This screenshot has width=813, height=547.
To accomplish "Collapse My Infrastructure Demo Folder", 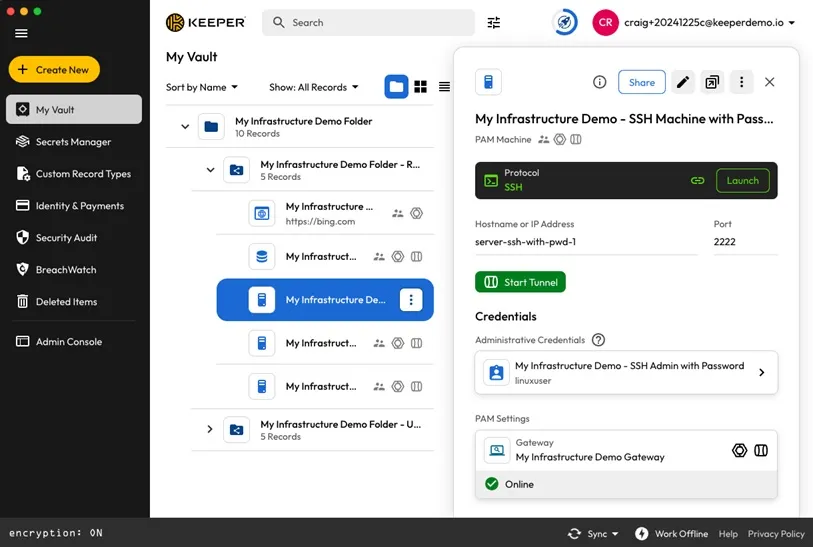I will (185, 127).
